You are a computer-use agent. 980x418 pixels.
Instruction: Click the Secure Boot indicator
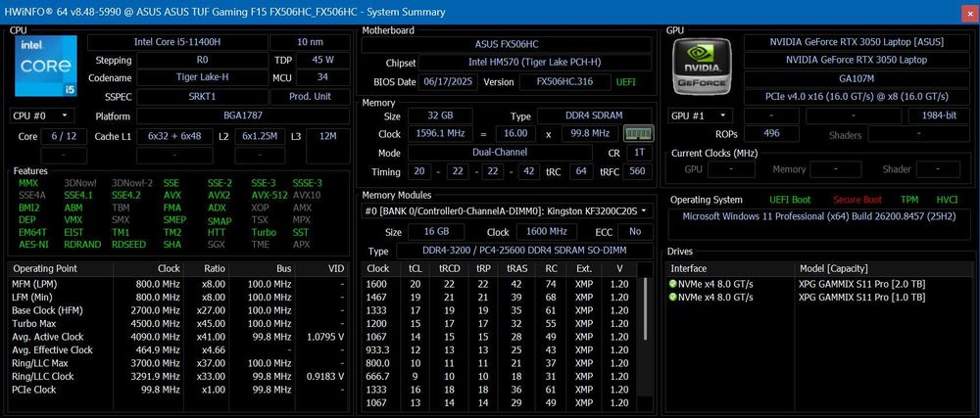pos(857,200)
